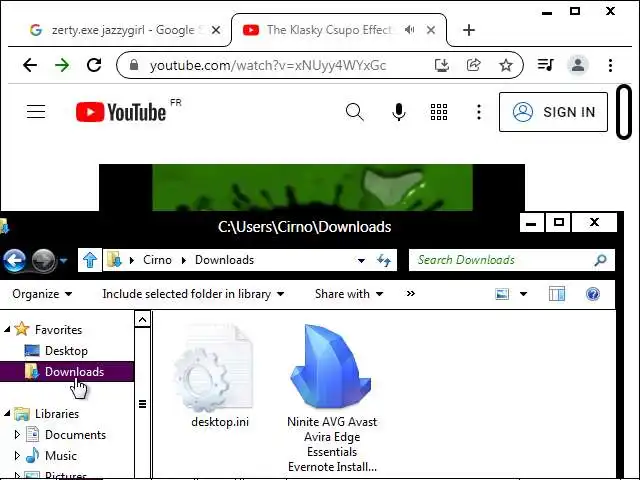The image size is (640, 480).
Task: Click the YouTube search magnifier
Action: click(354, 112)
